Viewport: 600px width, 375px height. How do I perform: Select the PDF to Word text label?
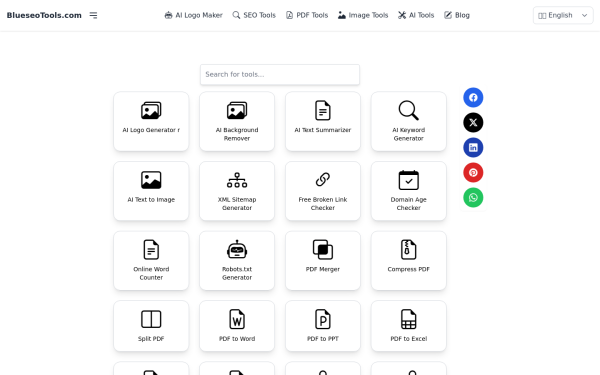coord(237,339)
